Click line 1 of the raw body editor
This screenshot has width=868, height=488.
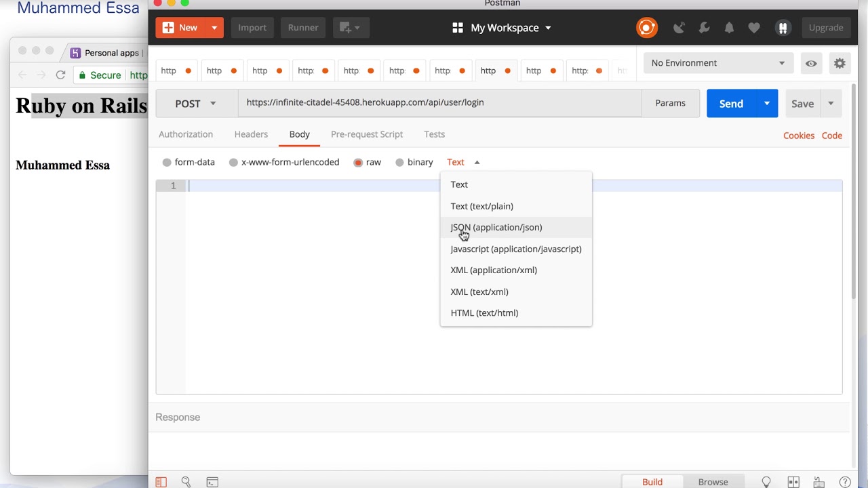[513, 186]
